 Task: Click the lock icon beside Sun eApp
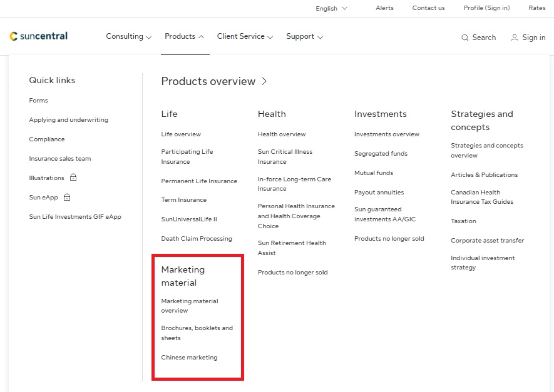[x=67, y=197]
